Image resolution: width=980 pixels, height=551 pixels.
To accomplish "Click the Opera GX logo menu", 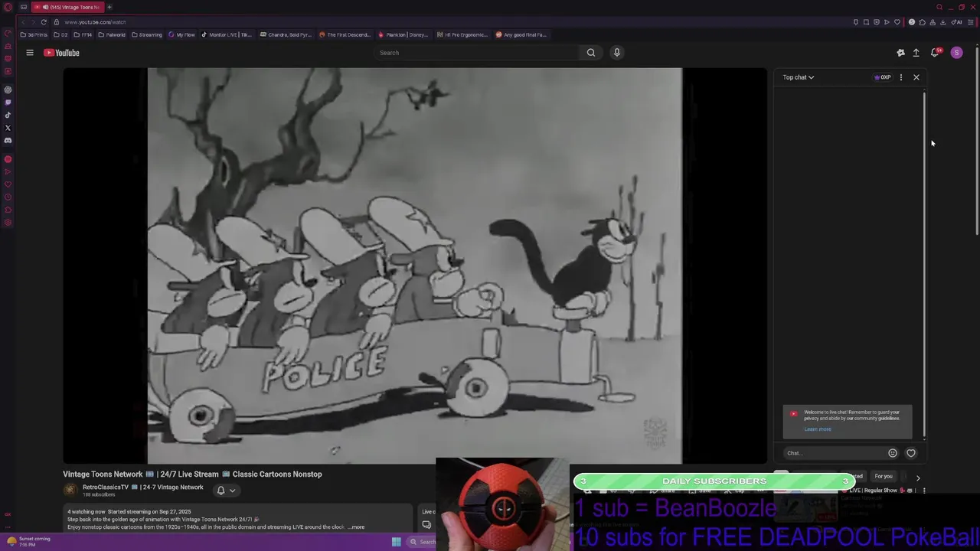I will coord(8,7).
